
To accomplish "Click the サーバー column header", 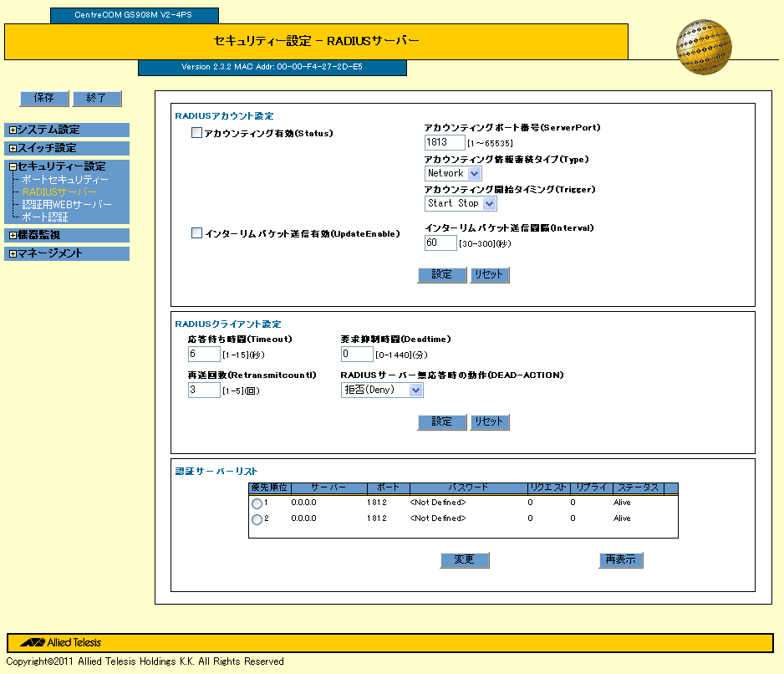I will click(x=328, y=488).
